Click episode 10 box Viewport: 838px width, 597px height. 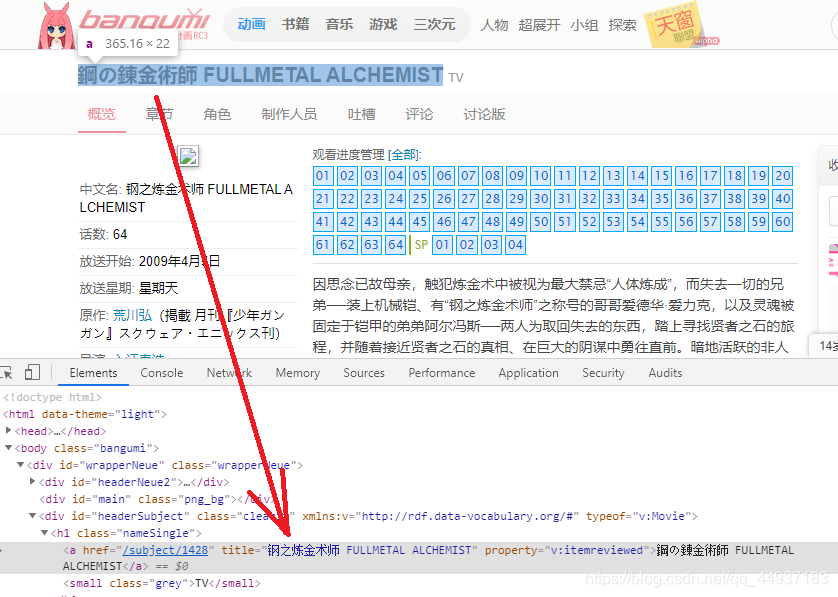(541, 176)
